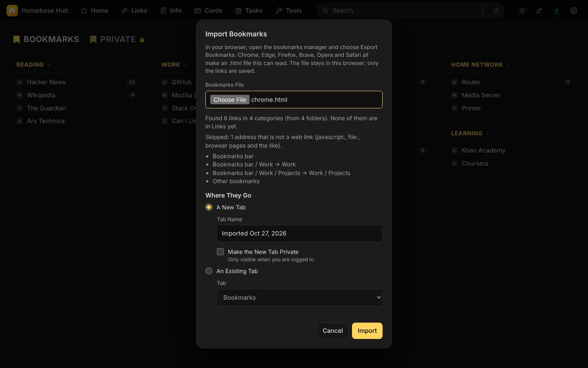Confirm with the yellow Import button
588x368 pixels.
tap(367, 331)
